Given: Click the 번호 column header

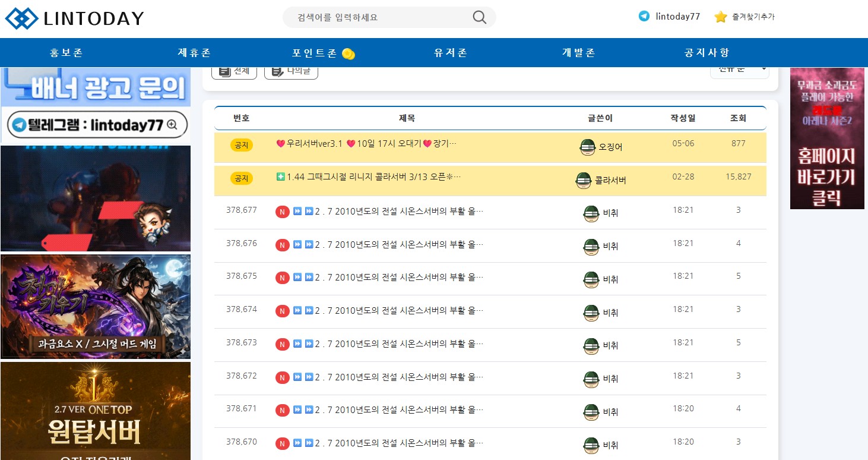Looking at the screenshot, I should tap(242, 118).
